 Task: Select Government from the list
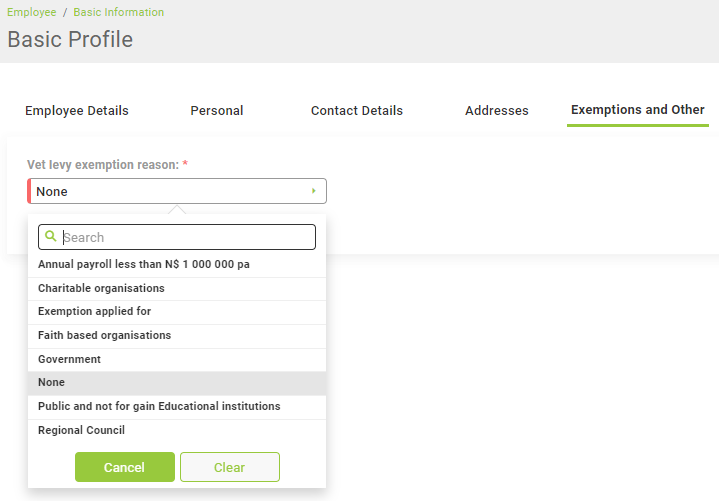69,359
